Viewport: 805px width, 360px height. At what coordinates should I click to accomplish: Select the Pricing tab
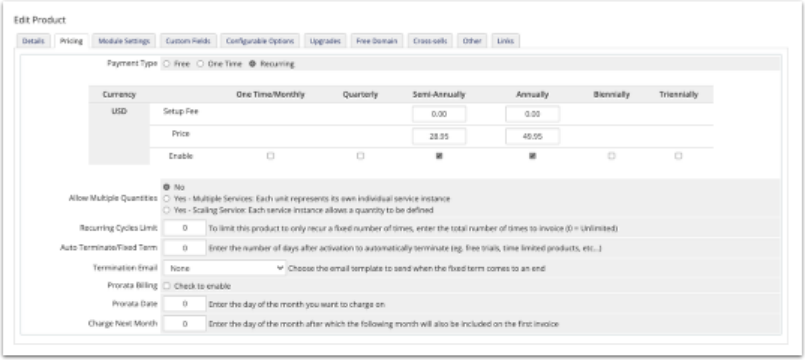click(71, 41)
